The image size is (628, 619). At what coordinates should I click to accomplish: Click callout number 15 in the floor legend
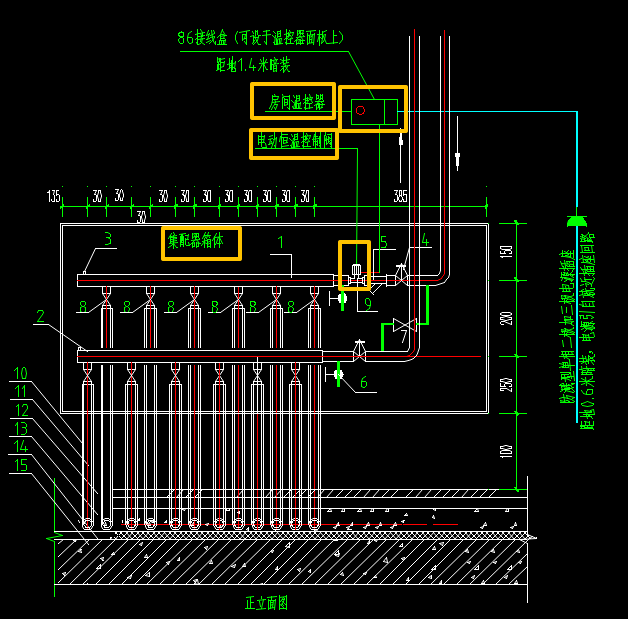21,466
